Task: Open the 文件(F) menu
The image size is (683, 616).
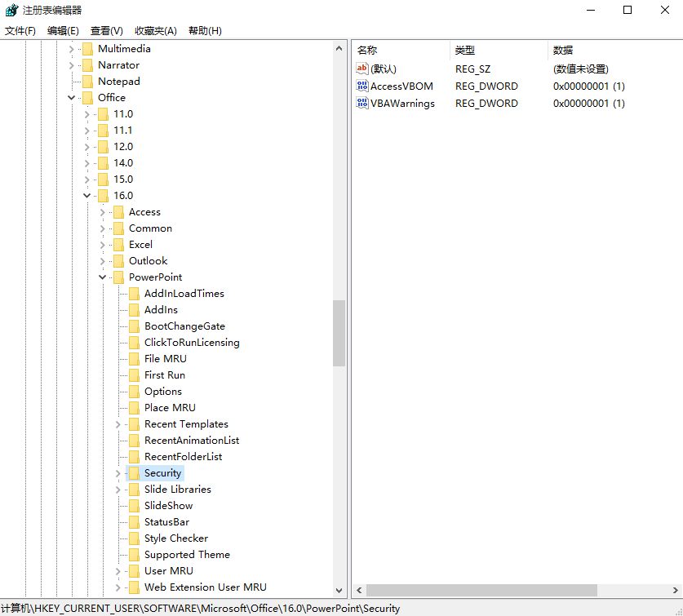Action: point(20,31)
